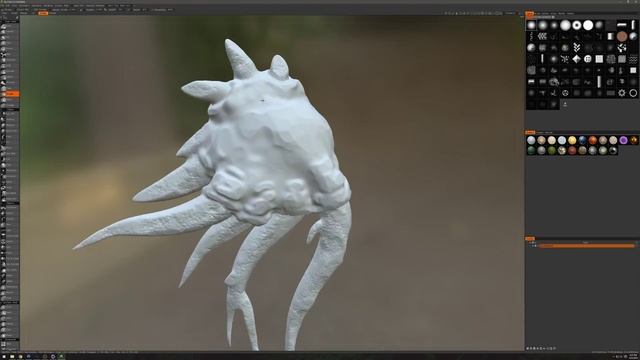Select the olive green sphere material
The image size is (640, 360).
[551, 151]
